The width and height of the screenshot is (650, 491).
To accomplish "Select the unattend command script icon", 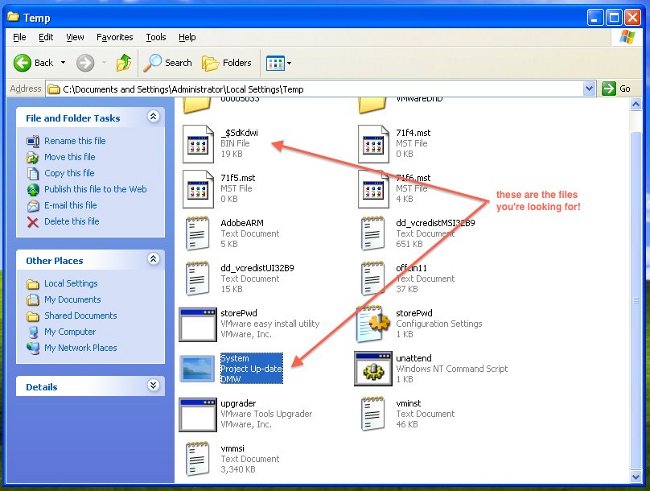I will click(x=374, y=369).
